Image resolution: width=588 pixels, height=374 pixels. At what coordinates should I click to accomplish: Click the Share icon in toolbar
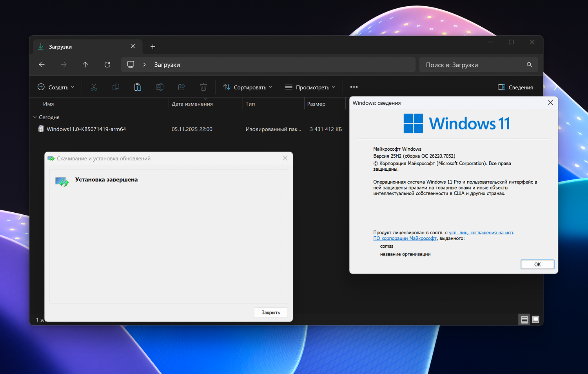[181, 87]
